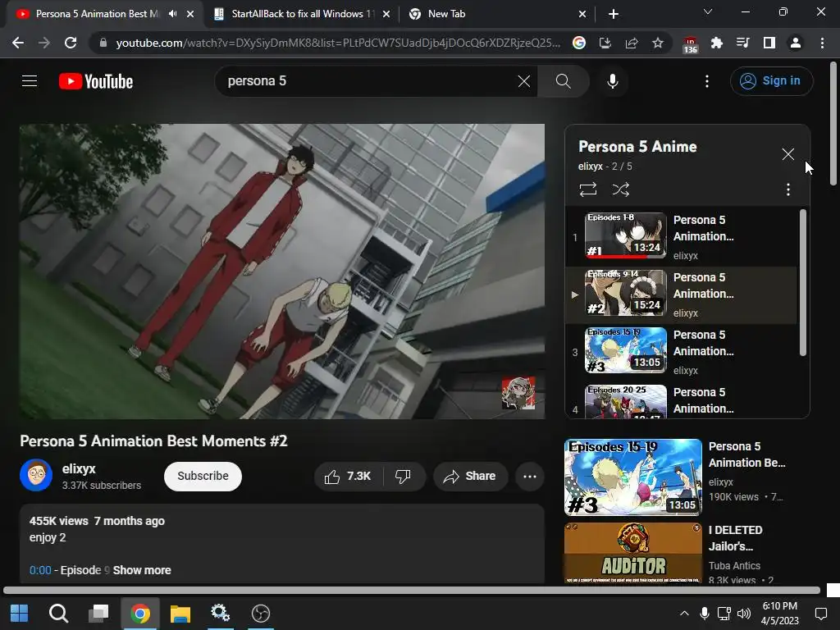
Task: Open the volume control in tray
Action: tap(743, 614)
